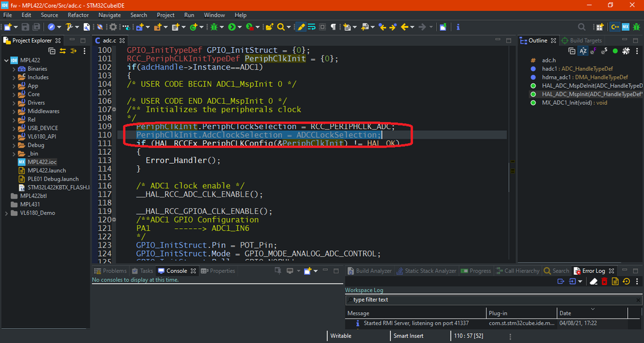Click the Save All toolbar icon

click(36, 27)
